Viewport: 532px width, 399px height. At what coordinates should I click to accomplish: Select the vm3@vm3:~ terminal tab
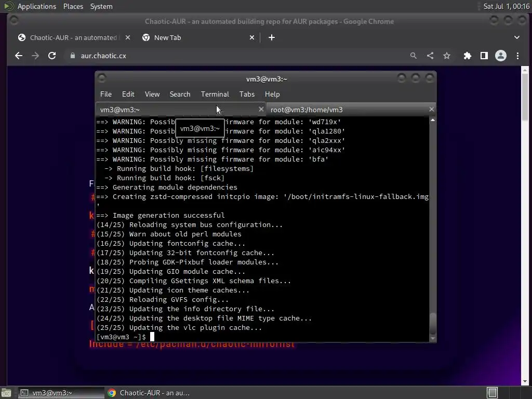coord(180,110)
